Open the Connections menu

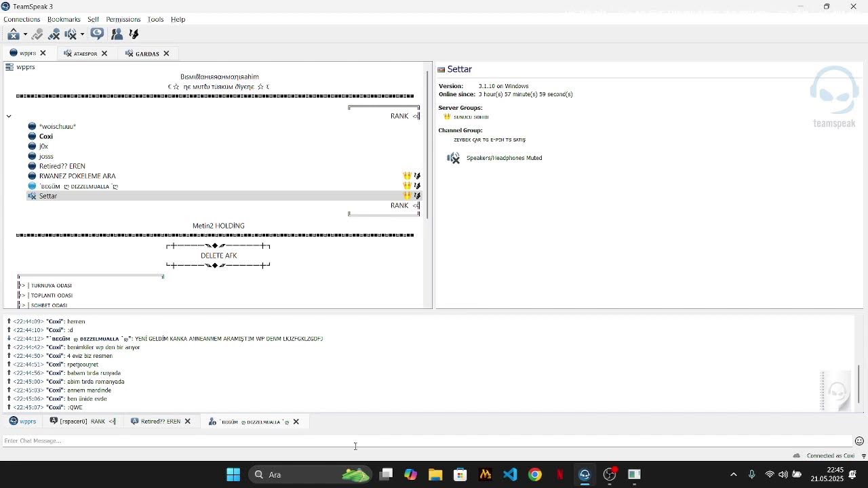coord(22,20)
